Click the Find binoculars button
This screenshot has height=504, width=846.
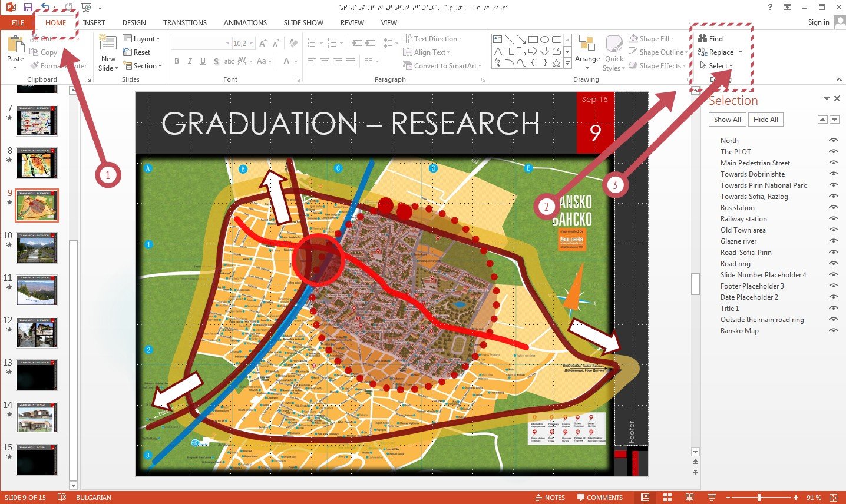point(710,38)
